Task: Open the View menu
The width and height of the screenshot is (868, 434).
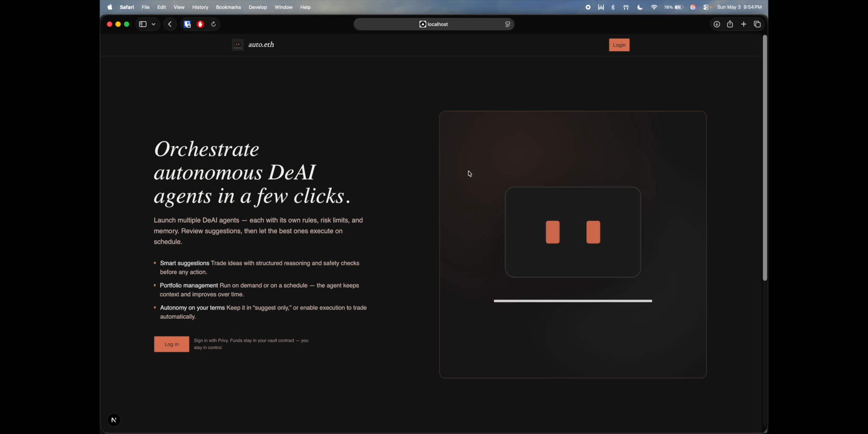Action: point(179,7)
